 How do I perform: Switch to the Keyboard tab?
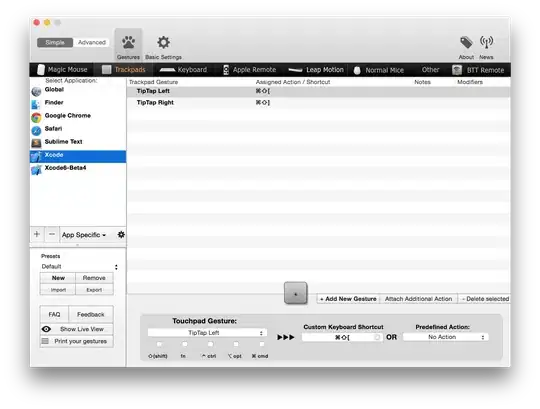point(184,70)
